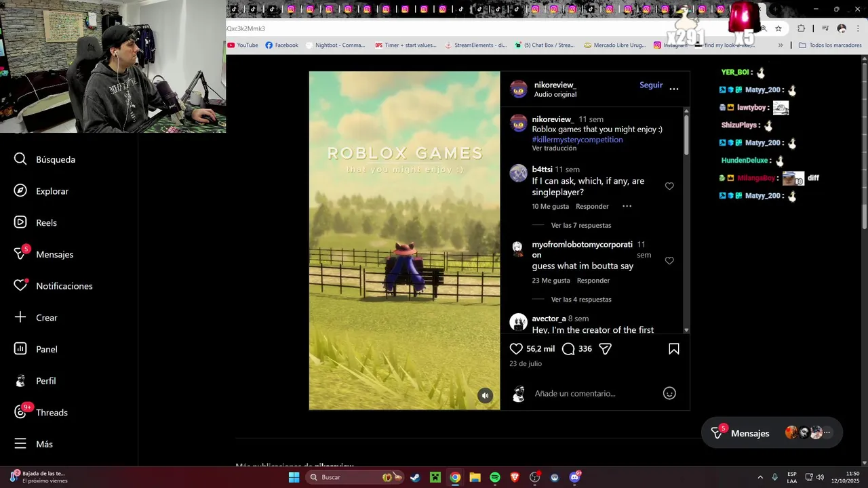868x488 pixels.
Task: Expand Ver las 4 respuestas
Action: 581,300
